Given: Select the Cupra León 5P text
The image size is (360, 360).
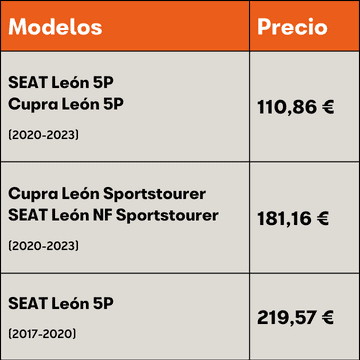Looking at the screenshot, I should [x=66, y=105].
